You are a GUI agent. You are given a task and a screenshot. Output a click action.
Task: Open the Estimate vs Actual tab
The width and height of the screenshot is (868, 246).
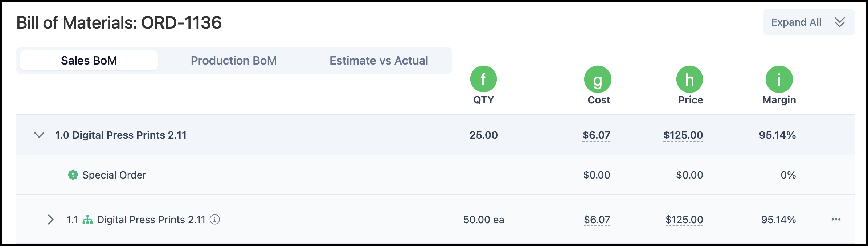[378, 60]
